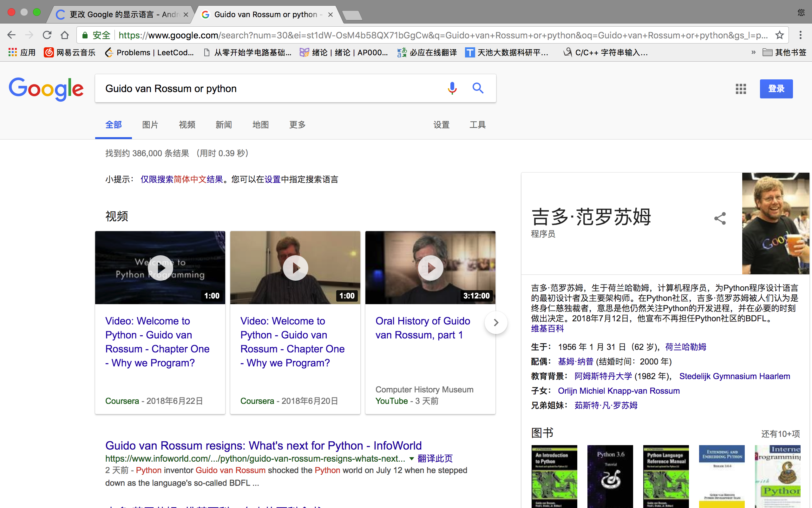Open the Coursera 2018年6月22日 video title link
The image size is (812, 508).
pos(157,342)
